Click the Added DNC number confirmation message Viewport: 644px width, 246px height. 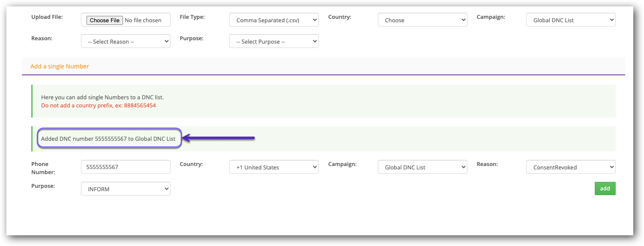[108, 139]
